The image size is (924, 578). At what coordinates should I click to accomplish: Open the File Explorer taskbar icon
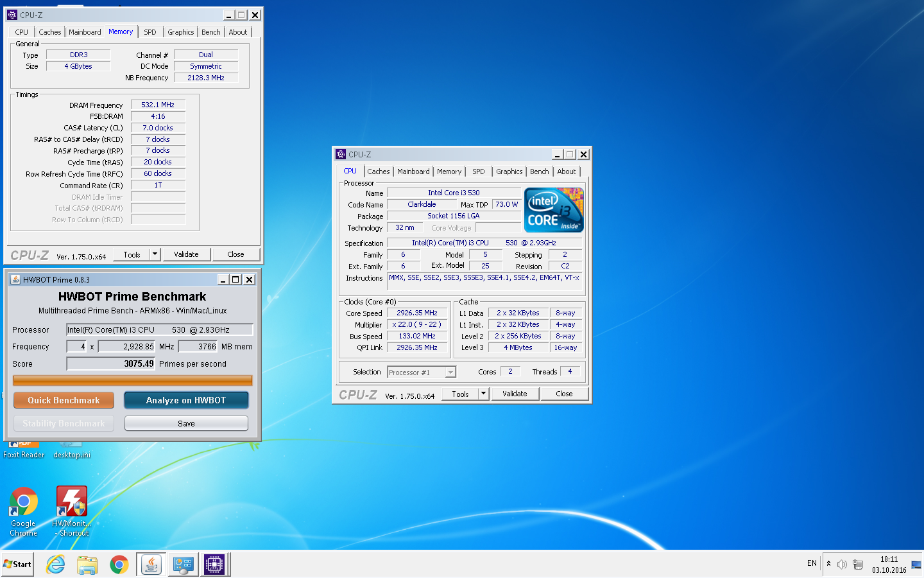point(87,565)
